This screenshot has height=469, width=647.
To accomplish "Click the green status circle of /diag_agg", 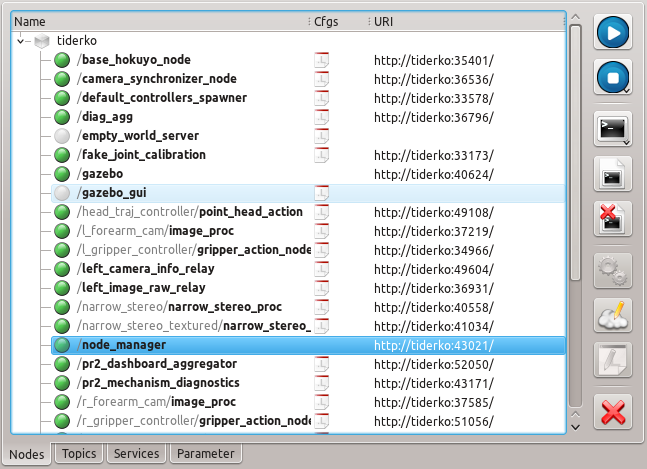I will pyautogui.click(x=63, y=117).
